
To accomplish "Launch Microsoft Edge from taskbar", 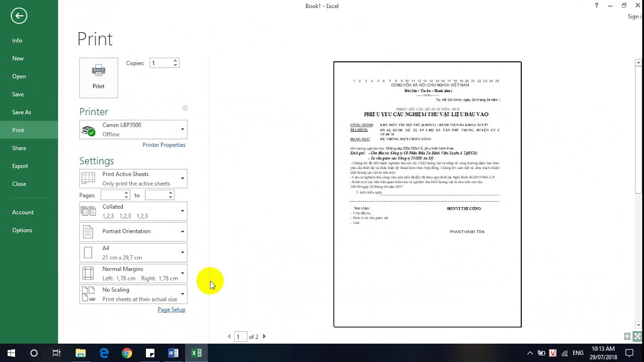I will (104, 353).
